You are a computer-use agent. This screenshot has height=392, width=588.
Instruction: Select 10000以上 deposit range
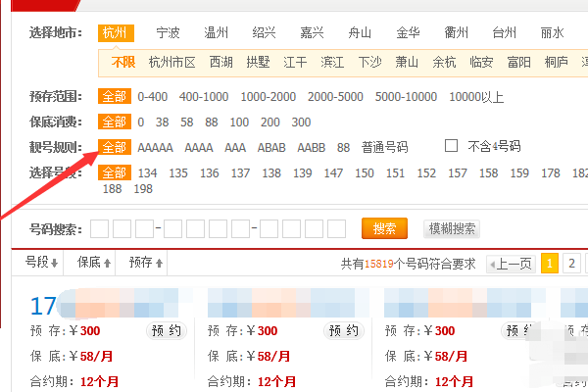click(x=476, y=97)
